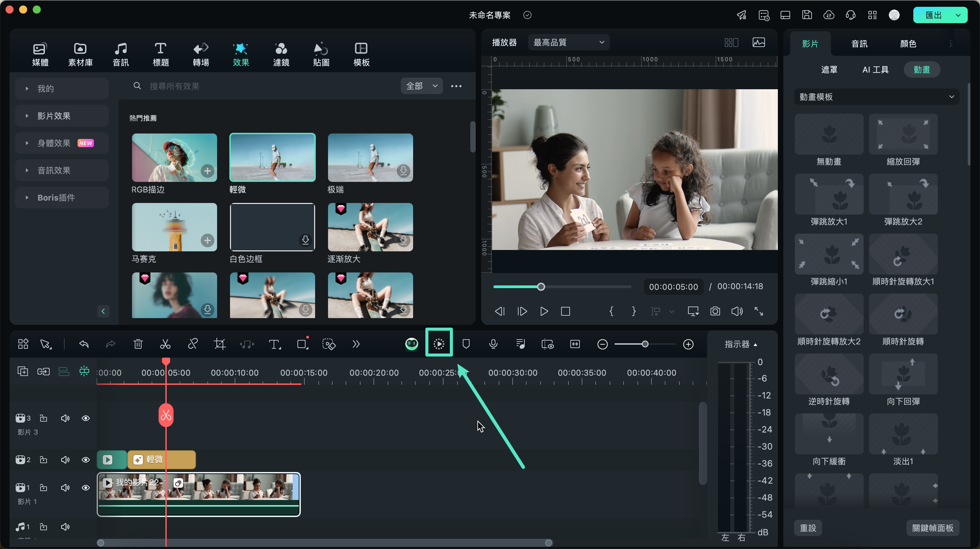Select the RGB描边 effect thumbnail
This screenshot has height=549, width=980.
point(174,157)
